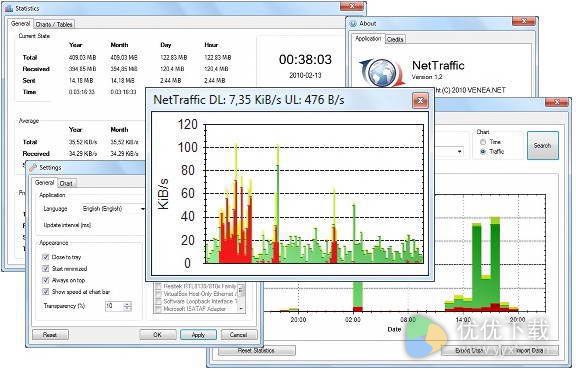Screen dimensions: 576x371
Task: Click the network adapter list scrollbar
Action: click(x=242, y=297)
